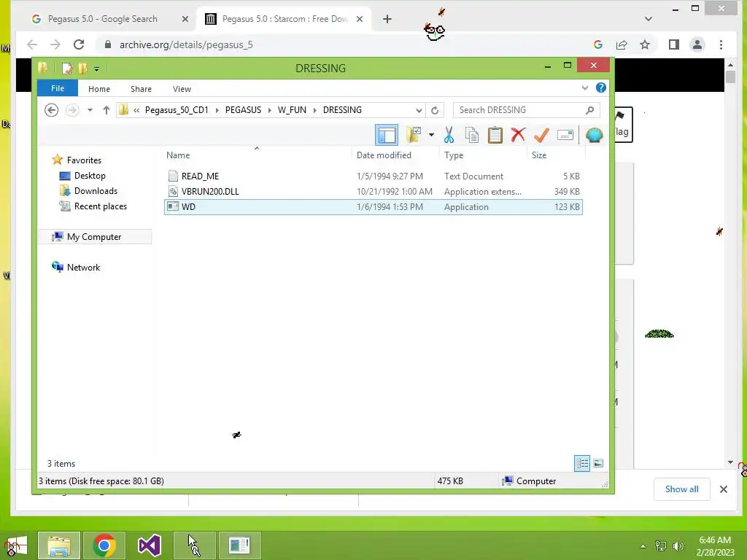The image size is (747, 560).
Task: Click the Chrome address bar URL
Action: (186, 44)
